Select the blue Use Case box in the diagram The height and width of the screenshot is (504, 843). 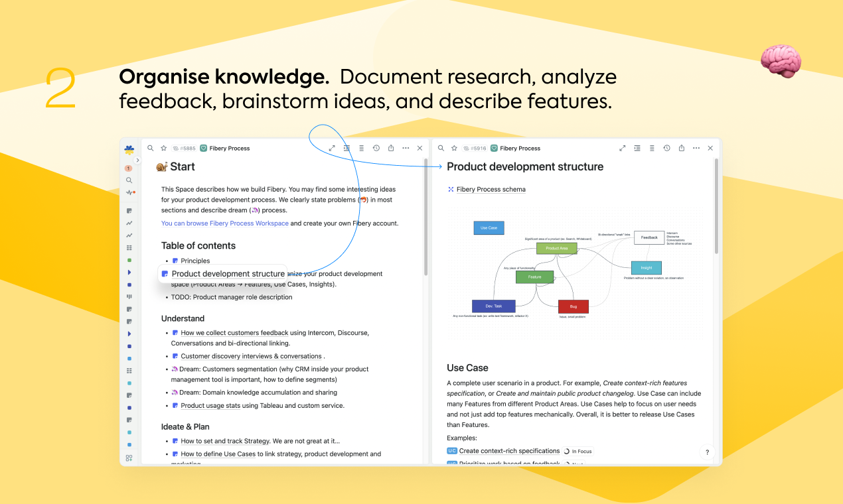(x=489, y=228)
